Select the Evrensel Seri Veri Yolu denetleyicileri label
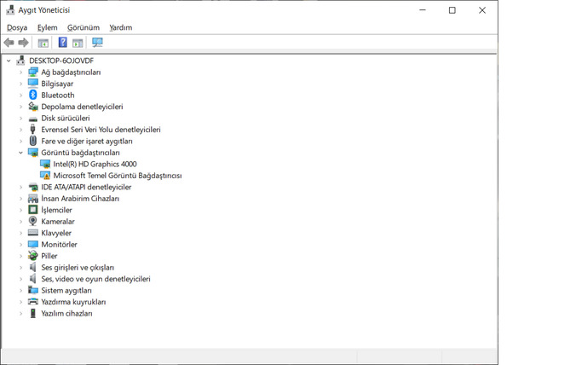Viewport: 588px width, 365px height. [101, 130]
